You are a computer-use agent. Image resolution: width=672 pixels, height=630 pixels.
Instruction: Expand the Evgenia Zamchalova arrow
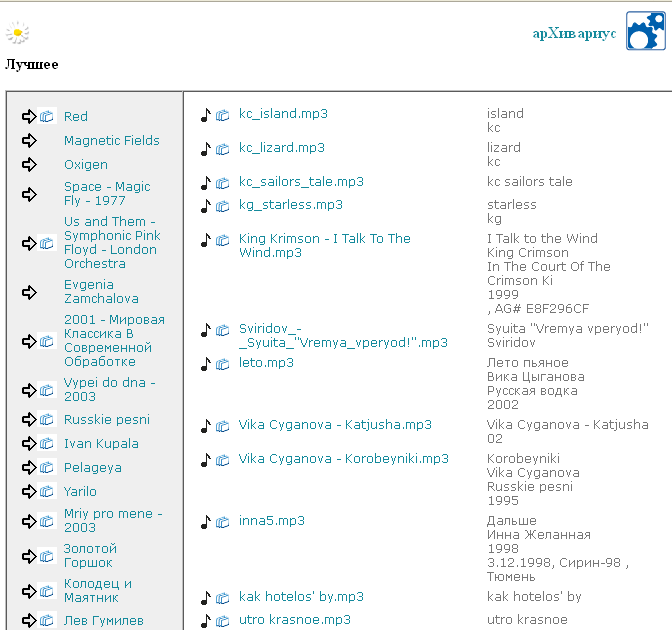[x=29, y=292]
